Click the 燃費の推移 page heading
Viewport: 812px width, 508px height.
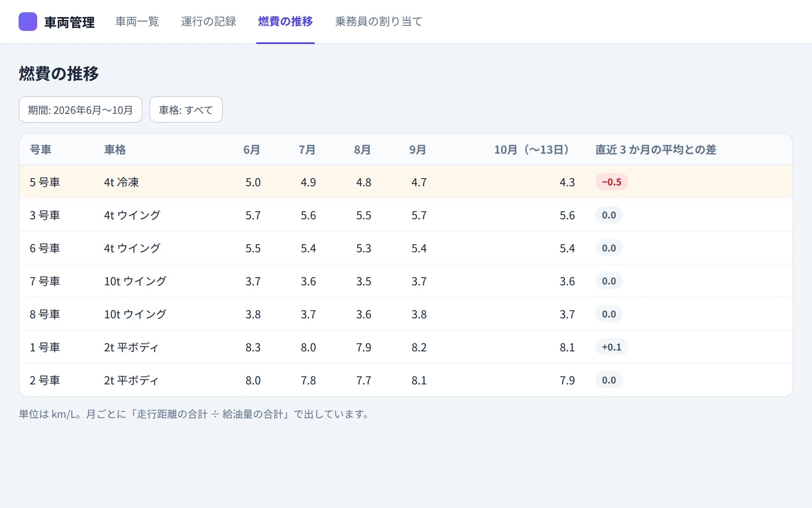point(59,73)
